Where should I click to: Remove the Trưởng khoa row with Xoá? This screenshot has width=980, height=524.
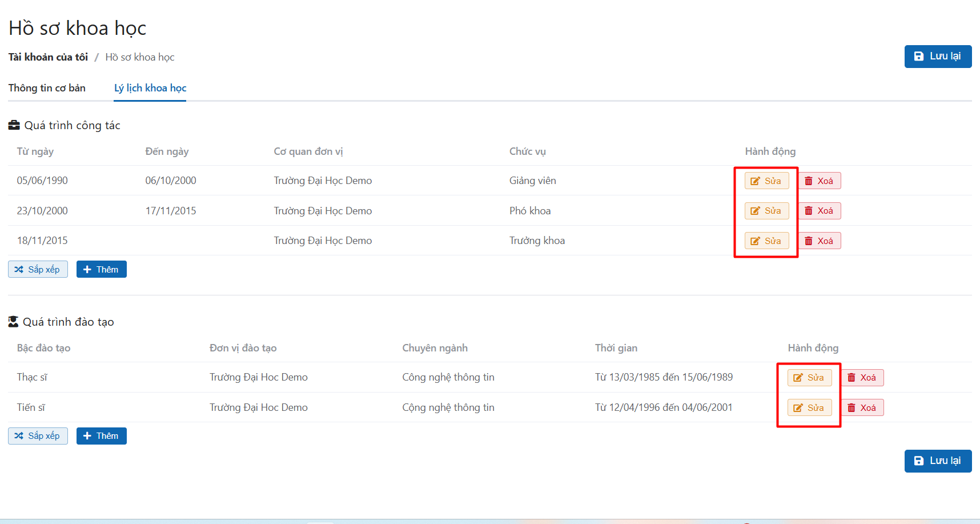[x=819, y=241]
